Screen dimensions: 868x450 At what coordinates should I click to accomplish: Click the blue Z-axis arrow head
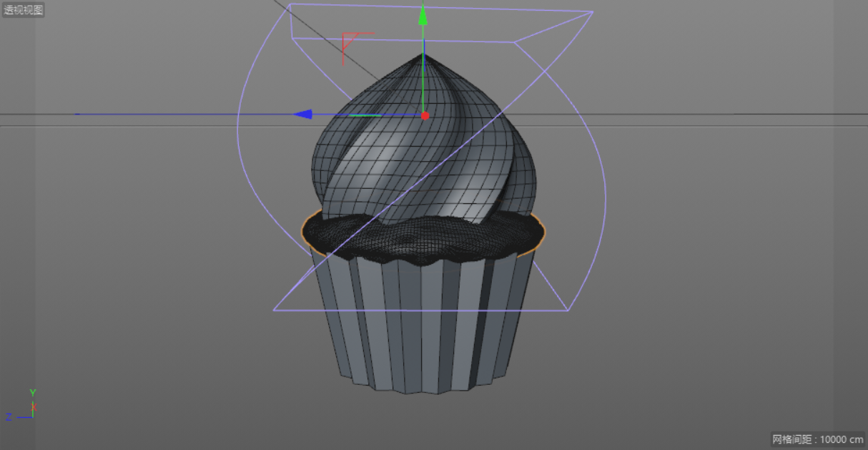point(303,114)
